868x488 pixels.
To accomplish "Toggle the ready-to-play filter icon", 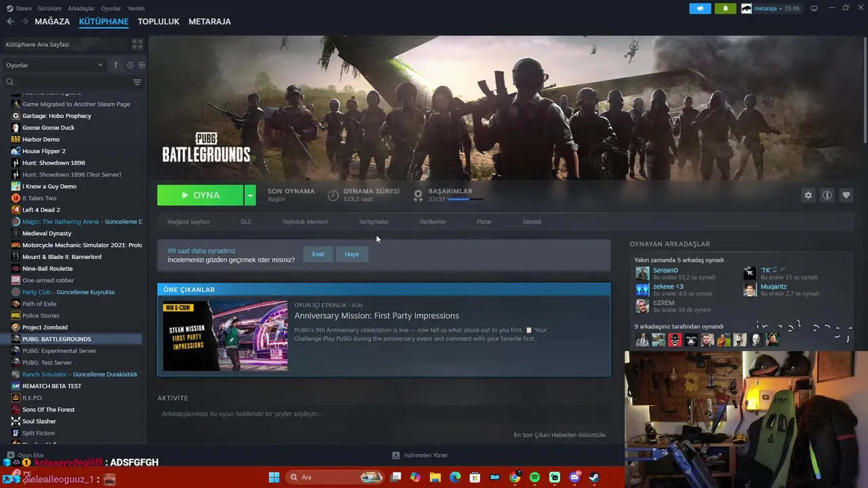I will pyautogui.click(x=142, y=65).
